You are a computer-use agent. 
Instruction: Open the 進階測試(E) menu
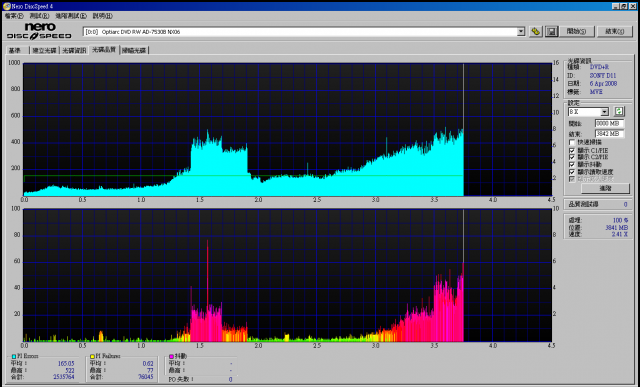tap(71, 16)
